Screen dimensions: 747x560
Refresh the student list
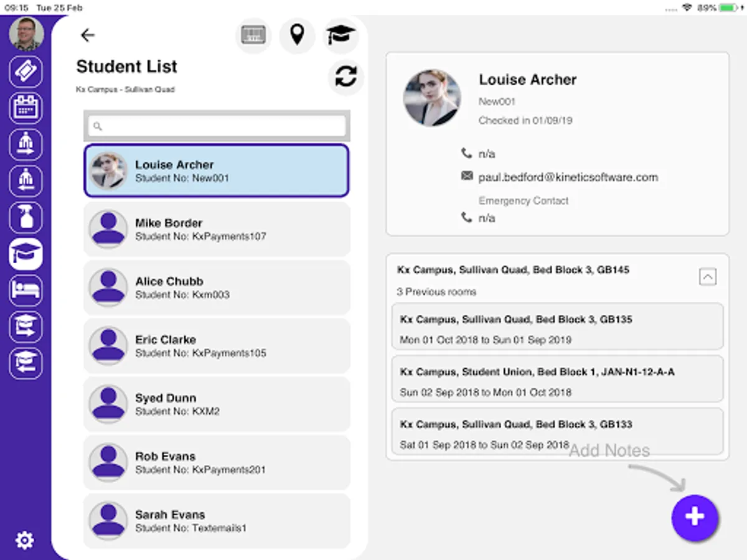[x=345, y=77]
